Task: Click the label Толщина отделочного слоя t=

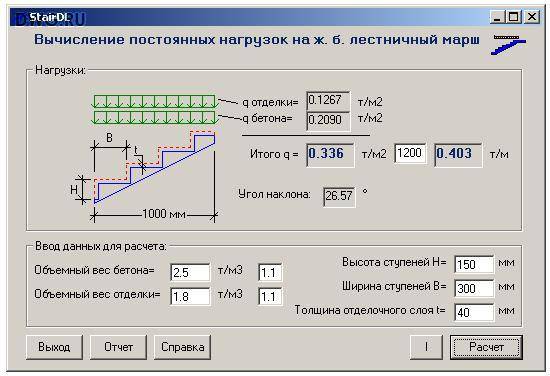Action: pos(370,310)
